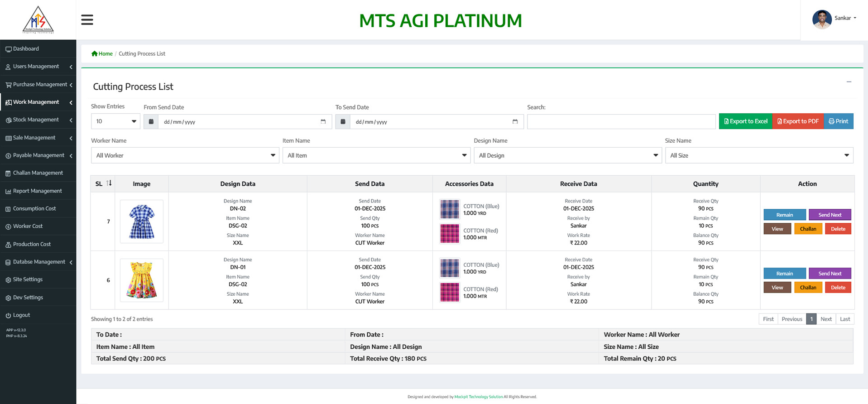Click the MTS logo in the sidebar
Screen dimensions: 868x404
38,20
